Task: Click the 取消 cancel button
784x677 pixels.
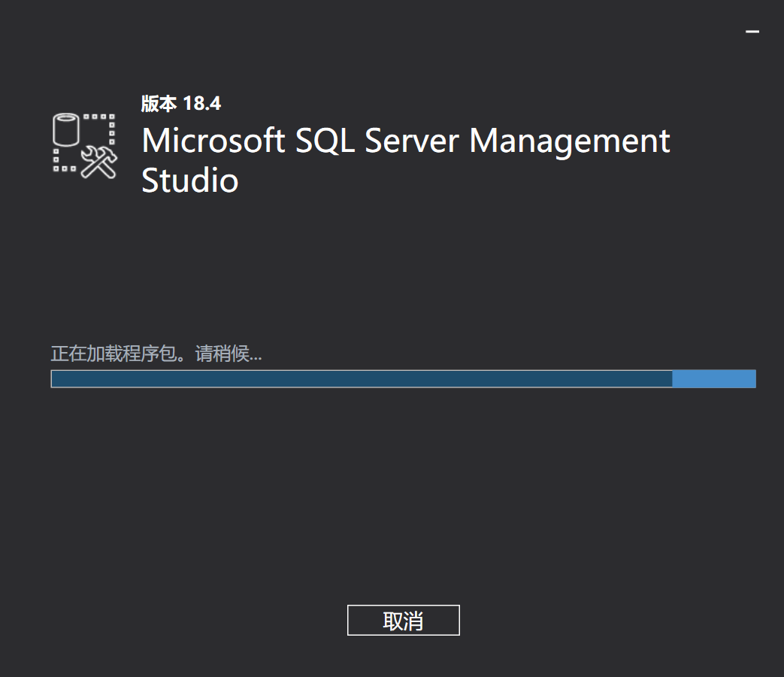Action: coord(403,620)
